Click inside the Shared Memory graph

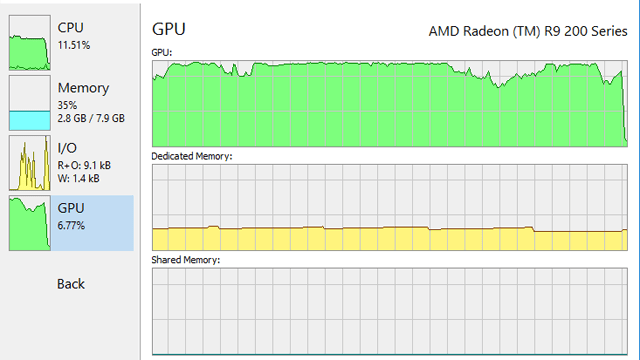390,311
